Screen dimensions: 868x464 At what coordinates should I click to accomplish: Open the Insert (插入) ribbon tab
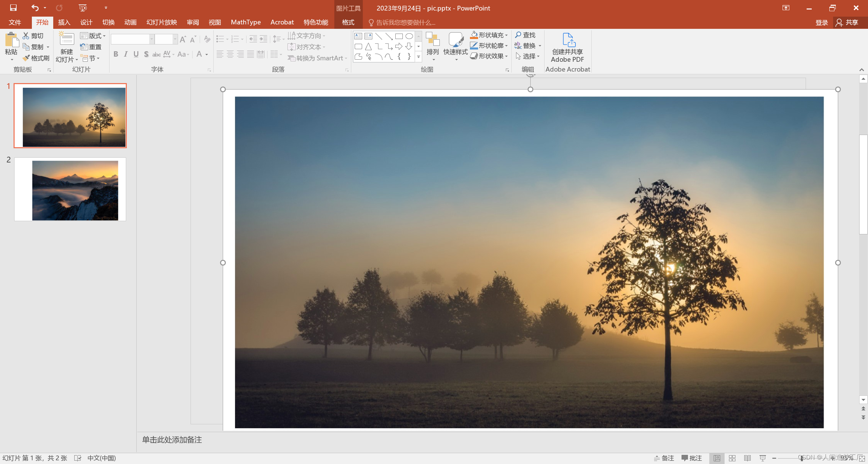[64, 22]
